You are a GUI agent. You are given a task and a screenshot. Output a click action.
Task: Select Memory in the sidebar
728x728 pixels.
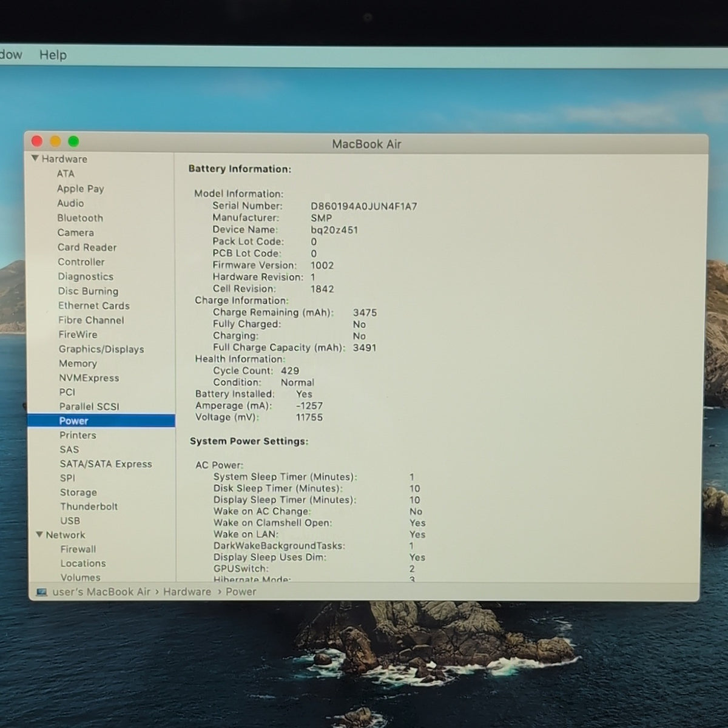pyautogui.click(x=78, y=363)
